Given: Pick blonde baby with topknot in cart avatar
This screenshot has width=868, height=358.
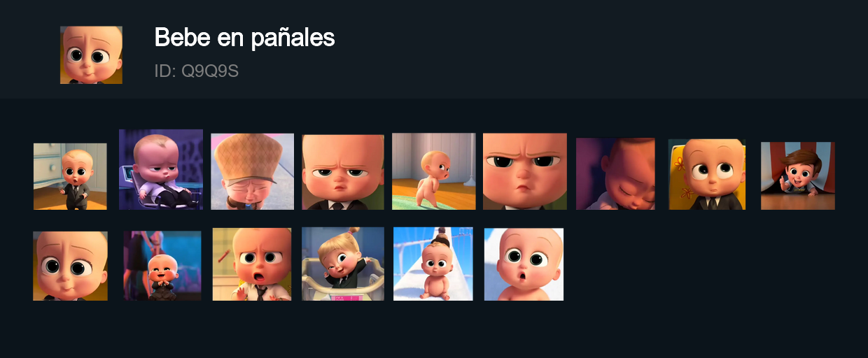Looking at the screenshot, I should [x=343, y=264].
